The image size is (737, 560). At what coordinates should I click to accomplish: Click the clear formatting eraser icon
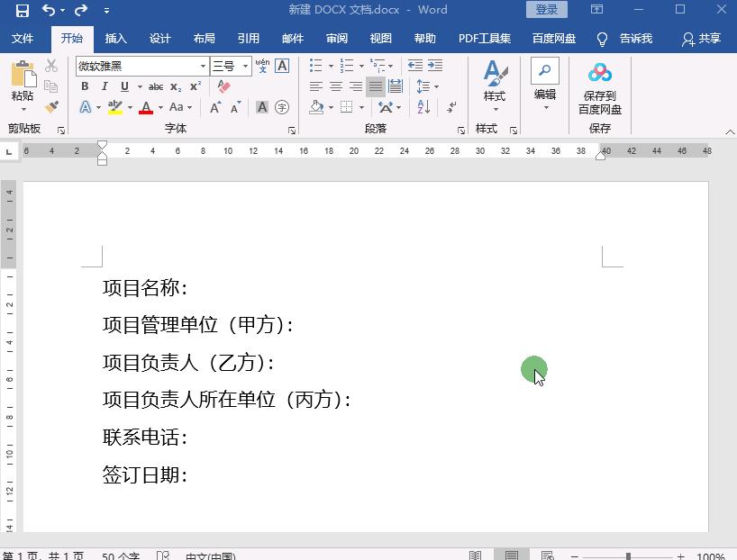click(x=225, y=86)
